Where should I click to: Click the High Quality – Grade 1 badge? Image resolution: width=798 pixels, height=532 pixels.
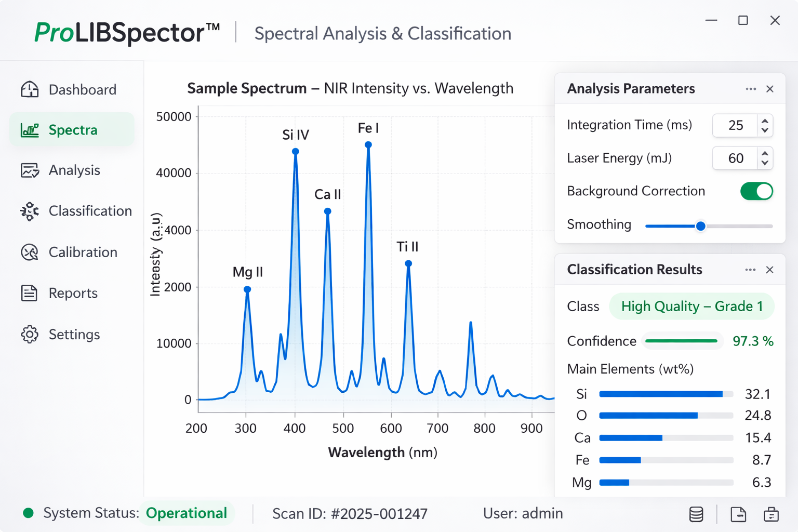click(691, 307)
